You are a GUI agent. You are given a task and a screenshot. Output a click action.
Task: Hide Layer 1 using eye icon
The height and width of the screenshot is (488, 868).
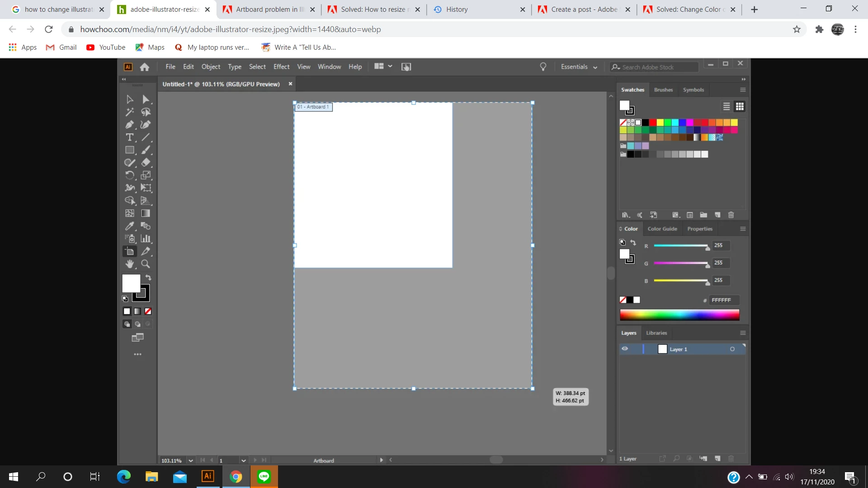click(x=625, y=349)
